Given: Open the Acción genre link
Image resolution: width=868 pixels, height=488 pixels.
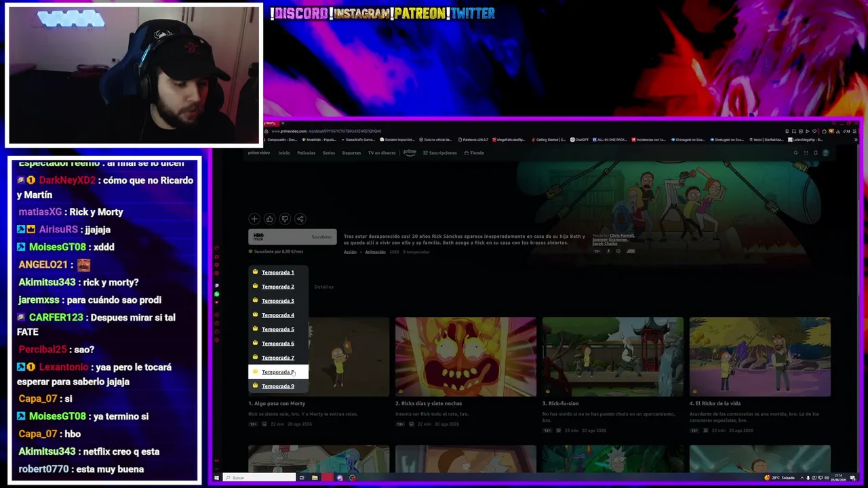Looking at the screenshot, I should point(350,252).
